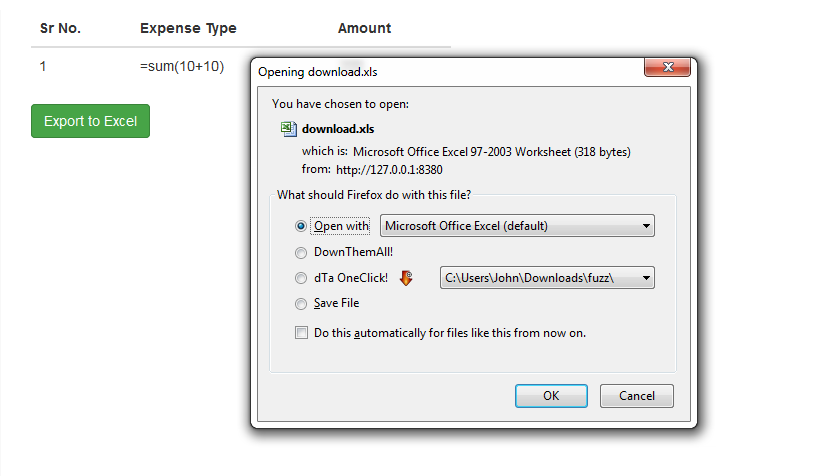Choose the DownThemAll! radio option
Screen dimensions: 831x476
tap(301, 253)
